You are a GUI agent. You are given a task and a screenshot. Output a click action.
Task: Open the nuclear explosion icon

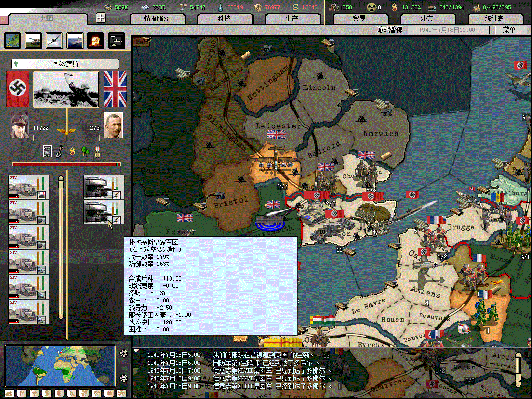(x=96, y=41)
